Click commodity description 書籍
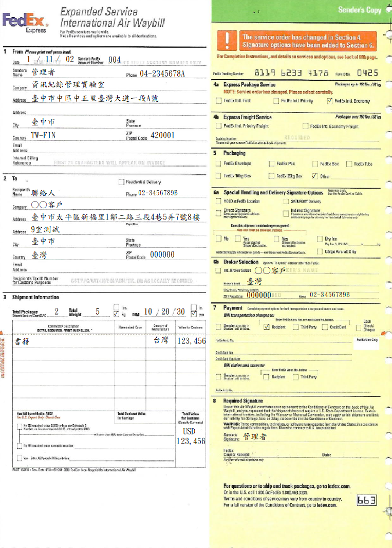 [x=22, y=341]
